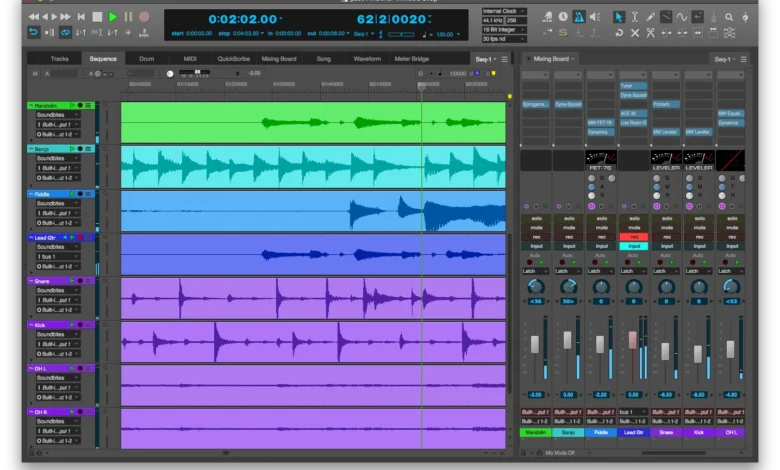This screenshot has height=470, width=780.
Task: Click the FET-76 plugin meter thumbnail
Action: coord(601,161)
